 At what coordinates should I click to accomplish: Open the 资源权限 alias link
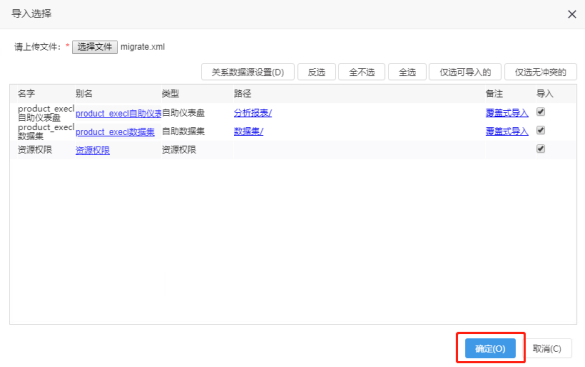[93, 150]
